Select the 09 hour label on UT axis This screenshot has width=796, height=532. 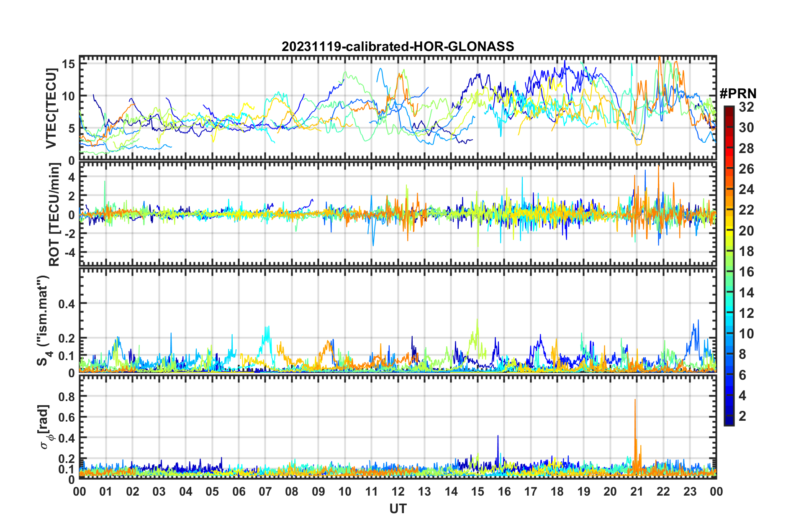pyautogui.click(x=318, y=491)
